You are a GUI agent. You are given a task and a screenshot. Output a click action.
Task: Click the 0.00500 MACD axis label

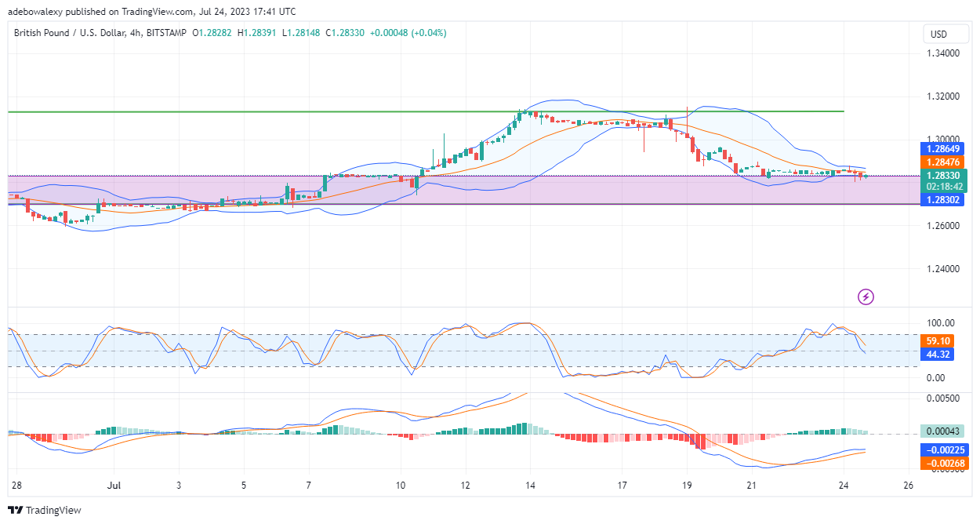click(x=944, y=398)
